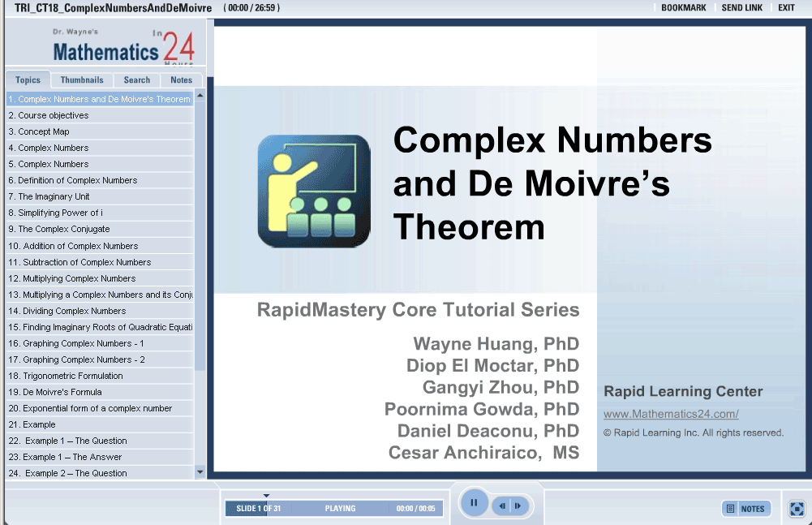The height and width of the screenshot is (525, 812).
Task: Go to topic 11 Subtraction of Complex Numbers
Action: 100,262
